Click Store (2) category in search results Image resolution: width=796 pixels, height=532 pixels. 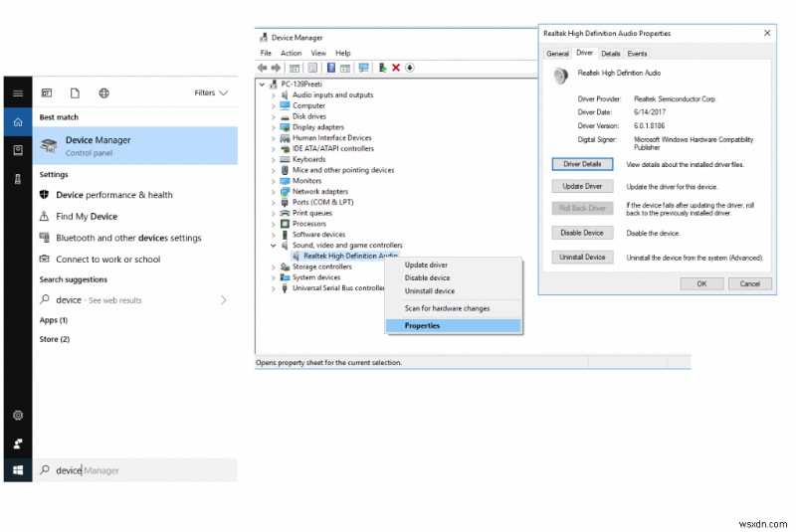click(x=55, y=339)
